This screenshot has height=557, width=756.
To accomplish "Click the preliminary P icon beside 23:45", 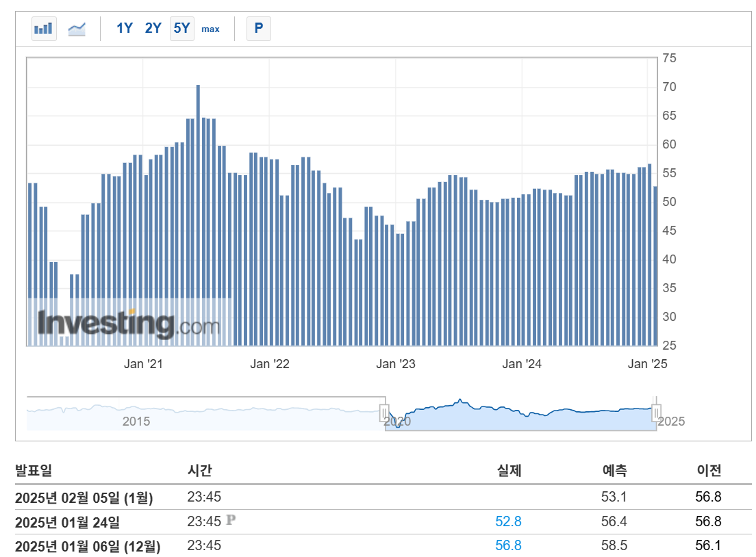I will (231, 519).
